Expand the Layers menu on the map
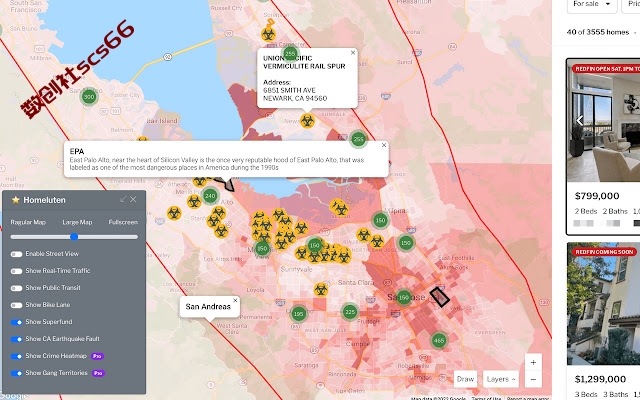This screenshot has height=400, width=640. pyautogui.click(x=501, y=379)
